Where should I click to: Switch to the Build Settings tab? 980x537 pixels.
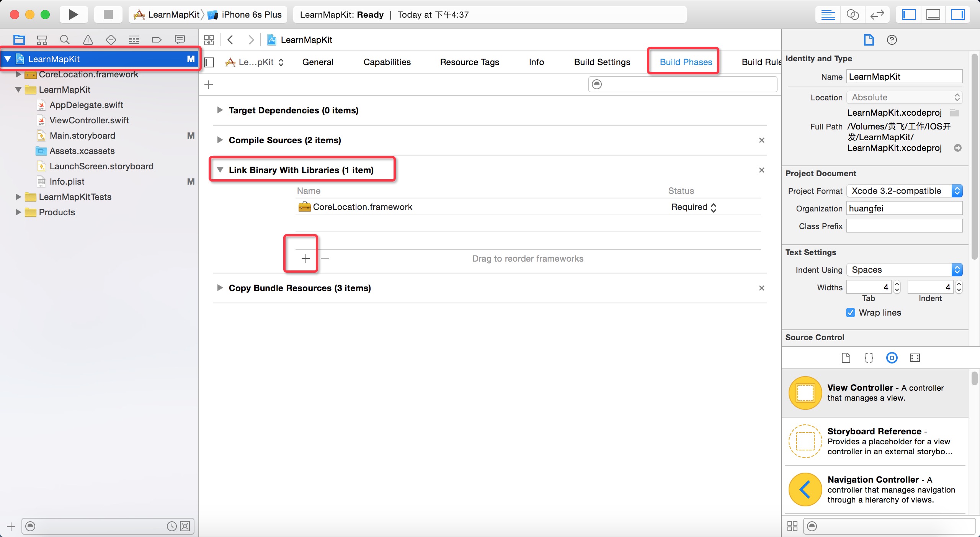(602, 62)
